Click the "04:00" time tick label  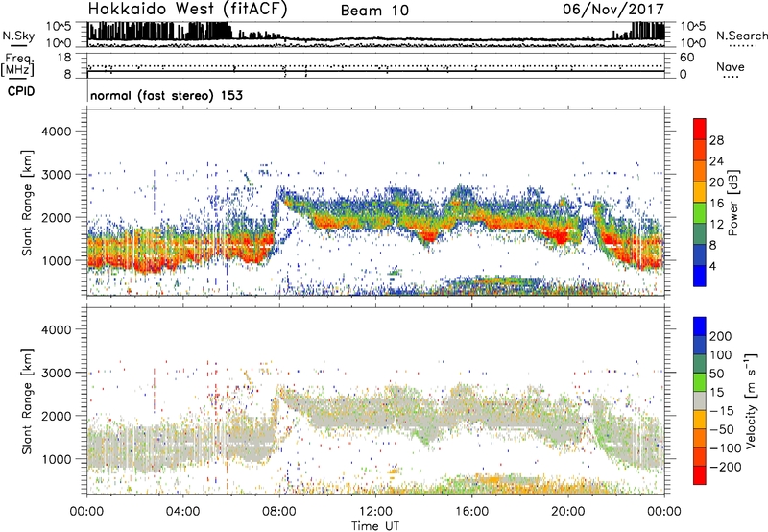coord(183,512)
